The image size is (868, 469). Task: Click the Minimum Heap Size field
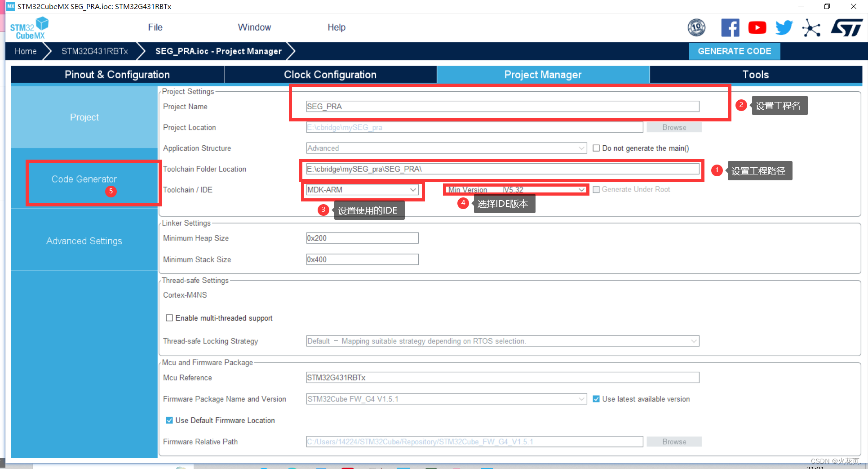pyautogui.click(x=362, y=238)
